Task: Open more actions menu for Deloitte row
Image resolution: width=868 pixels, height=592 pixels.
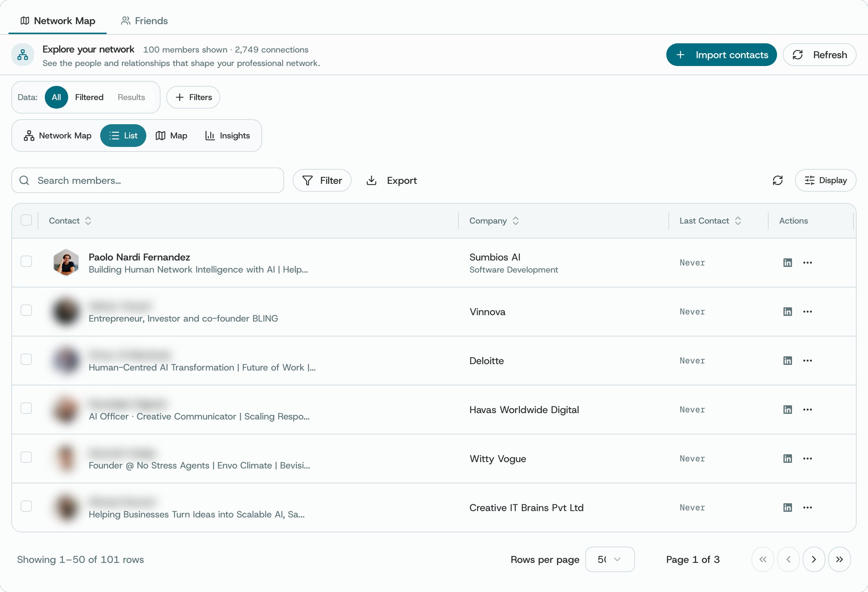Action: [808, 360]
